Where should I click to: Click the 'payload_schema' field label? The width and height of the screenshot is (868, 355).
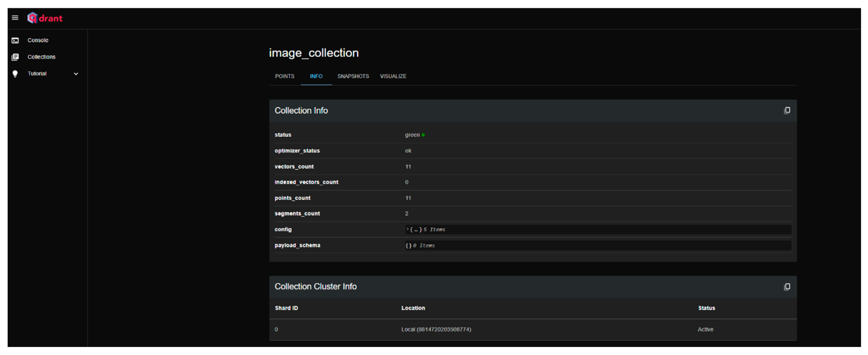click(x=298, y=245)
